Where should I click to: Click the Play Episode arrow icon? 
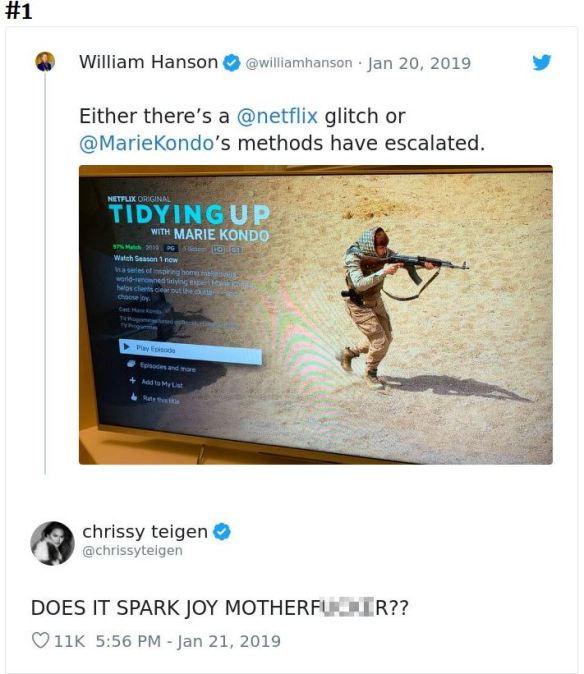click(x=126, y=346)
